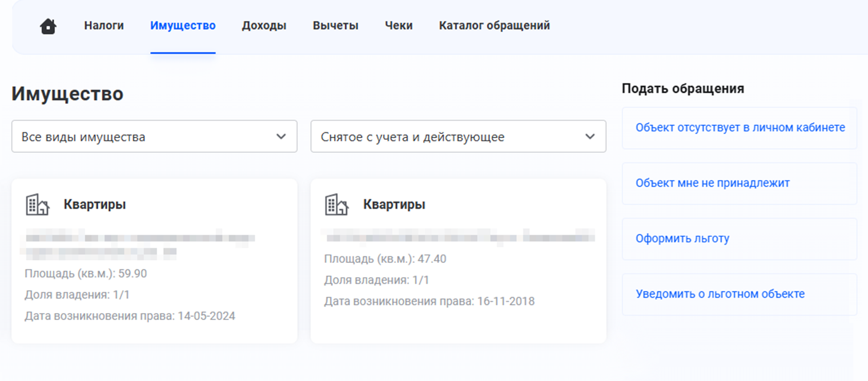Screen dimensions: 868x381
Task: Click the chevron on the property type filter
Action: 280,137
